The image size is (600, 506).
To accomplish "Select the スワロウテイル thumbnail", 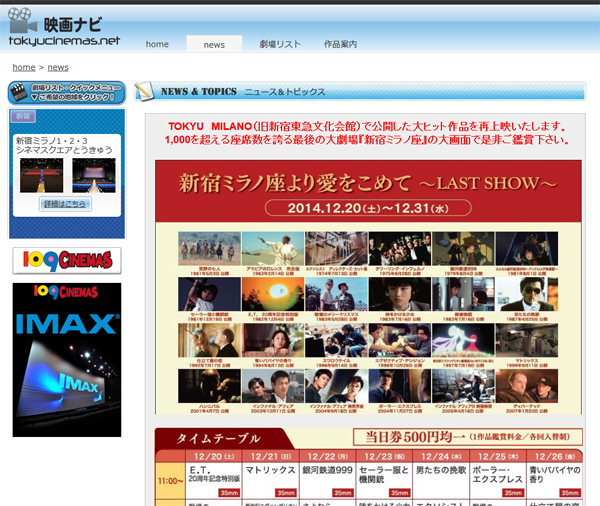I will 336,340.
